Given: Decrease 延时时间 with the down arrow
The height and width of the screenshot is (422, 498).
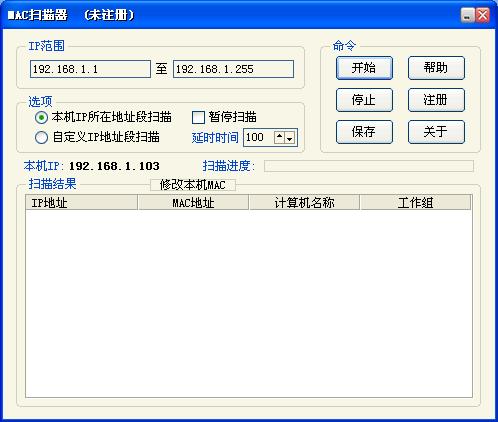Looking at the screenshot, I should point(290,137).
